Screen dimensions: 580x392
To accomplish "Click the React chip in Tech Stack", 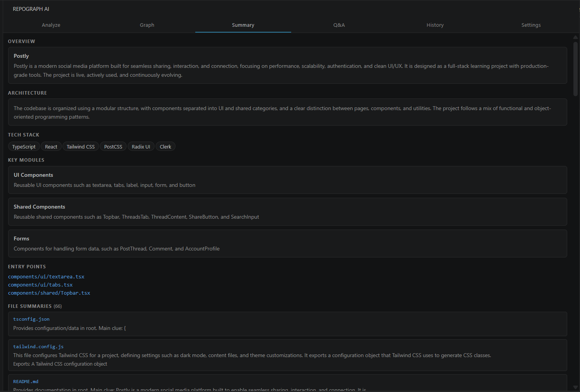I will (51, 146).
